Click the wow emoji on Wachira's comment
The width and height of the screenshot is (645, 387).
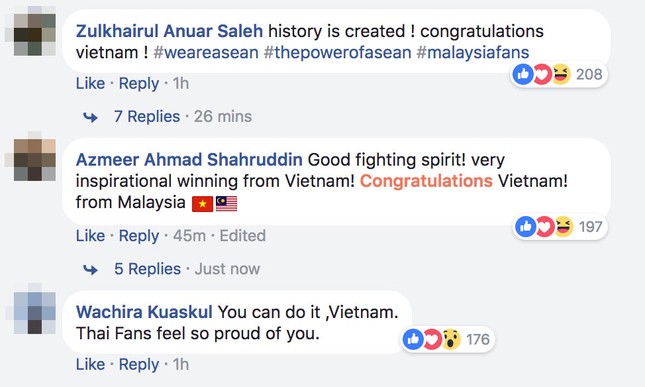coord(451,339)
